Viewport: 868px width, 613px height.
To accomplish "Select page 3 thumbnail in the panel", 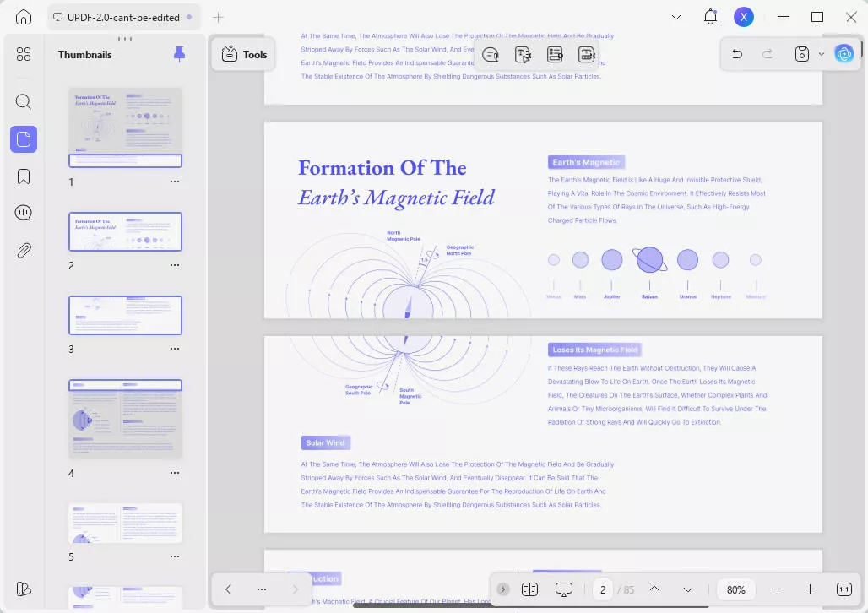I will click(125, 315).
